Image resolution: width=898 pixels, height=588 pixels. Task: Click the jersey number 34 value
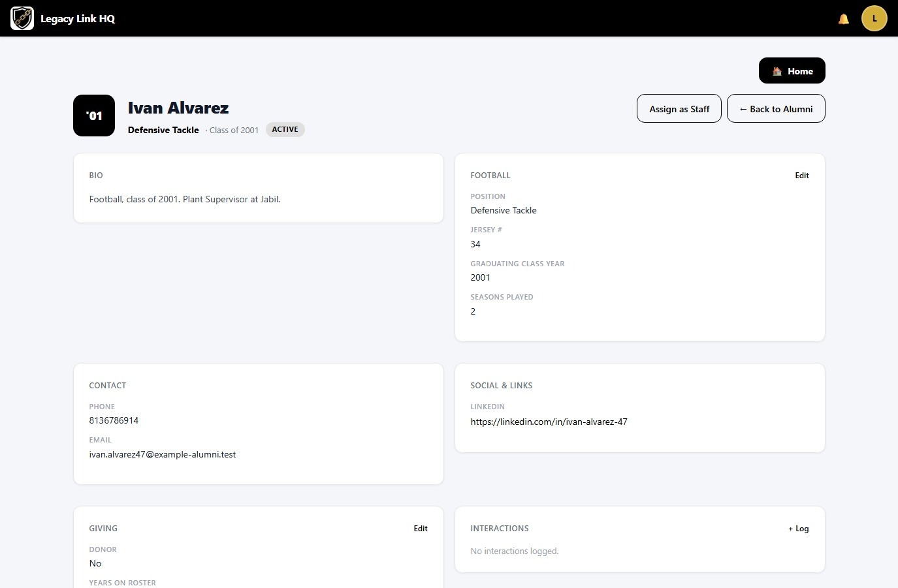tap(475, 244)
